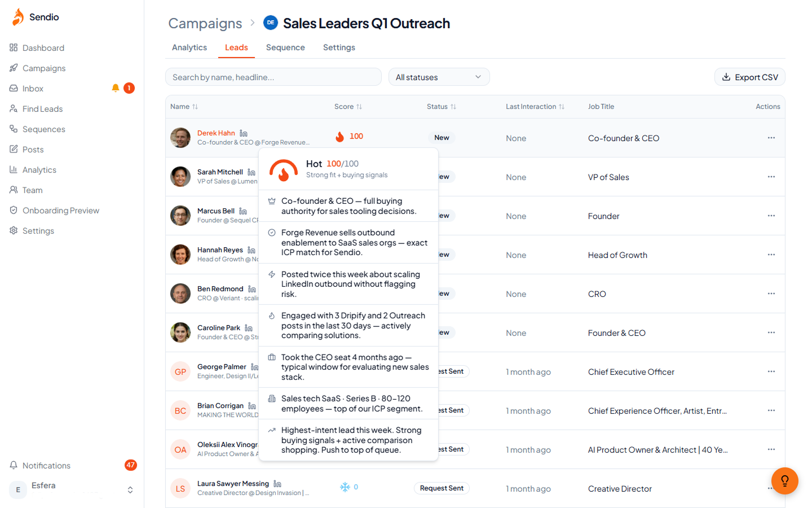
Task: Open Derek Hahn's LinkedIn profile icon
Action: click(x=244, y=133)
